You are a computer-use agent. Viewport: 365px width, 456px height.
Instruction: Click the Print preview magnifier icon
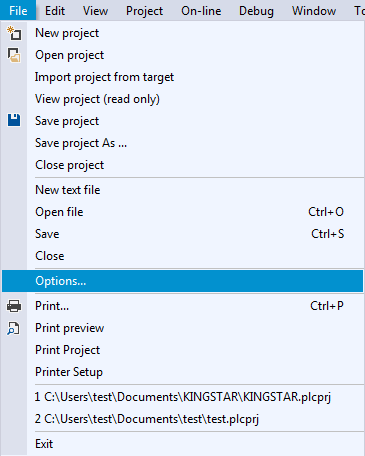click(x=14, y=328)
